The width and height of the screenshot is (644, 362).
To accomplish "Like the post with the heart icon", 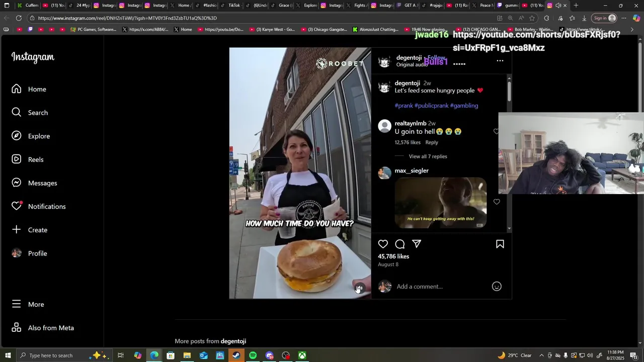I will [383, 244].
